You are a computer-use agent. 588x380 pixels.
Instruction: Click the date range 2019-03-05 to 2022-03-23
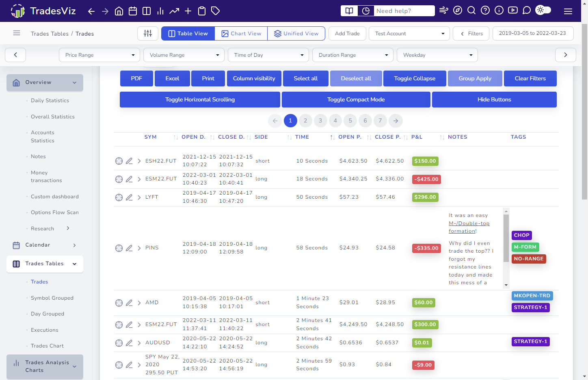(533, 34)
